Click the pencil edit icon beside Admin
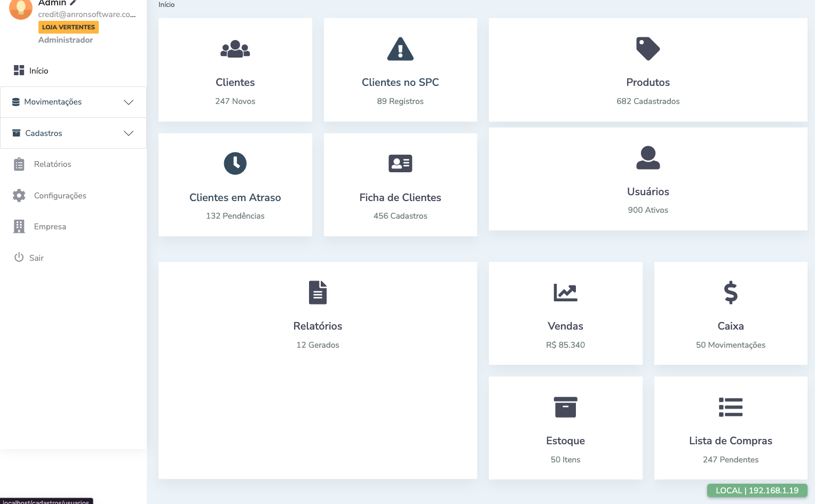815x504 pixels. [x=74, y=3]
